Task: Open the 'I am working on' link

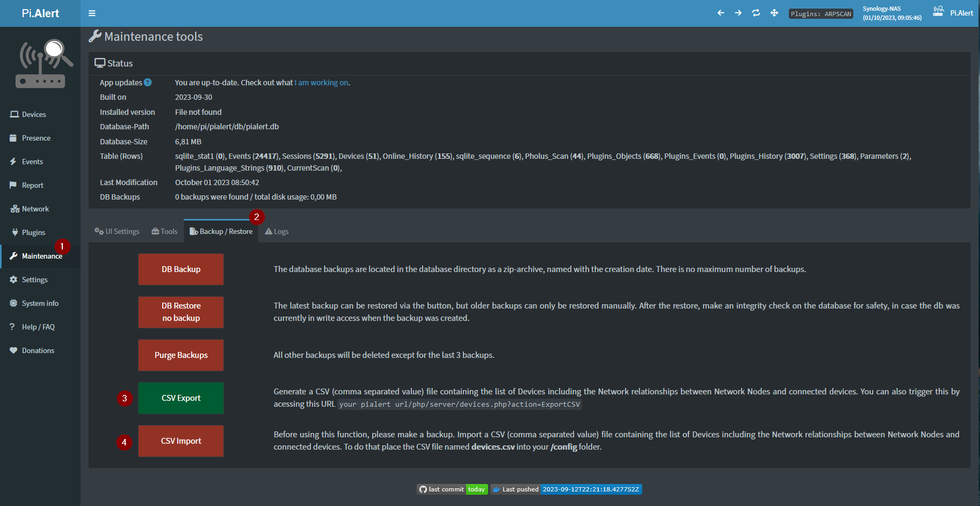Action: pyautogui.click(x=321, y=83)
